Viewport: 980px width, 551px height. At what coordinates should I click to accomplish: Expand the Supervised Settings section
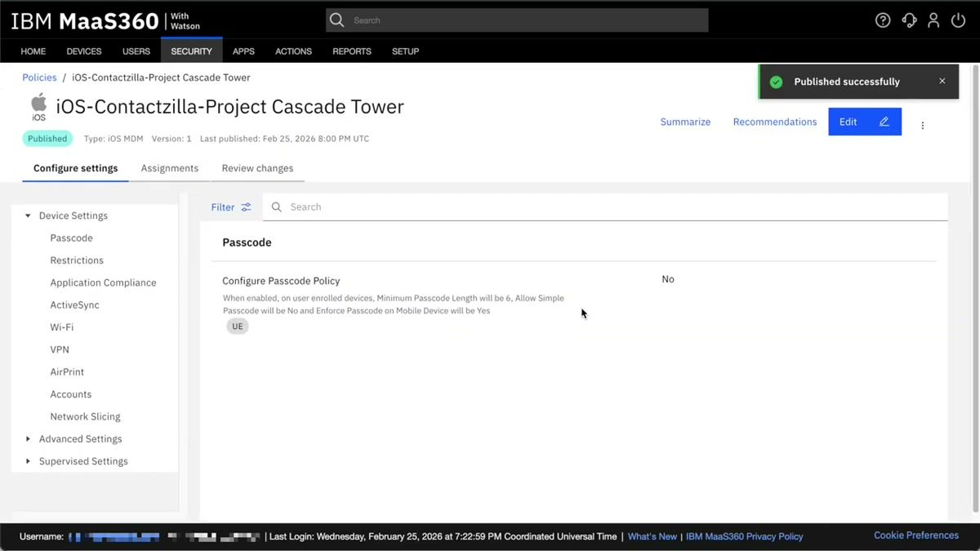27,460
